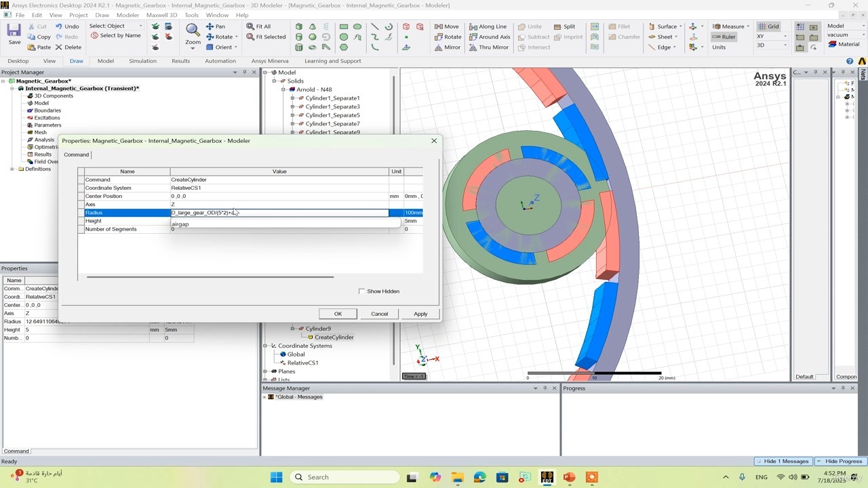Select the draw rectangle icon
Image resolution: width=868 pixels, height=488 pixels.
tap(344, 26)
